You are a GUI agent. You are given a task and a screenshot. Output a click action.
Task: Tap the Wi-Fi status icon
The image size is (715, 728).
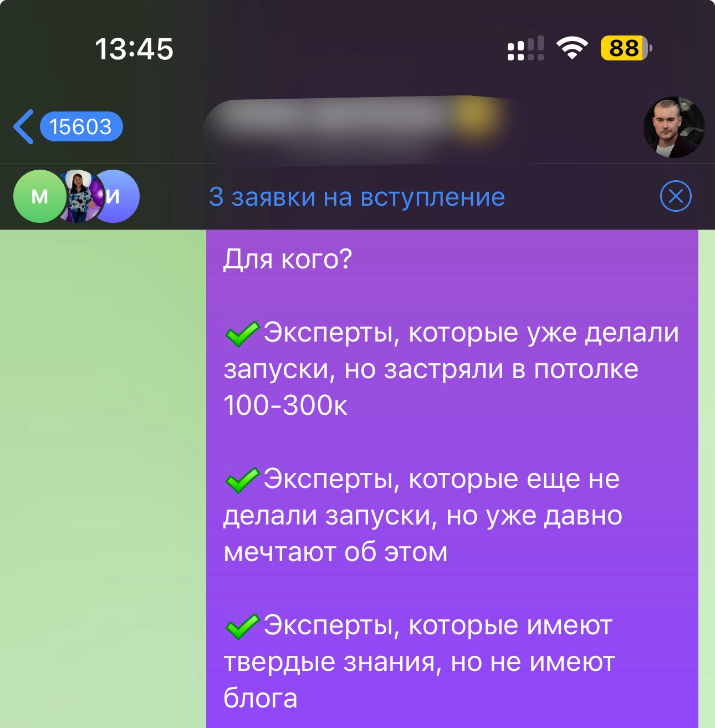click(572, 48)
